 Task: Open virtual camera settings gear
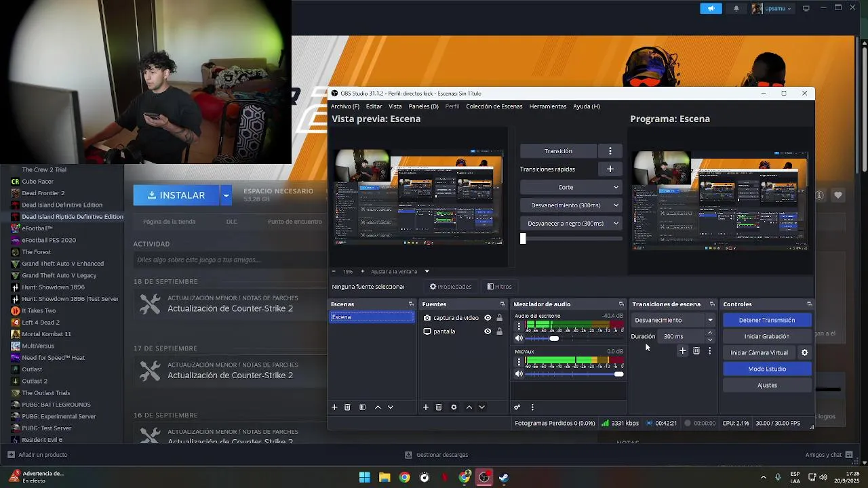(805, 352)
